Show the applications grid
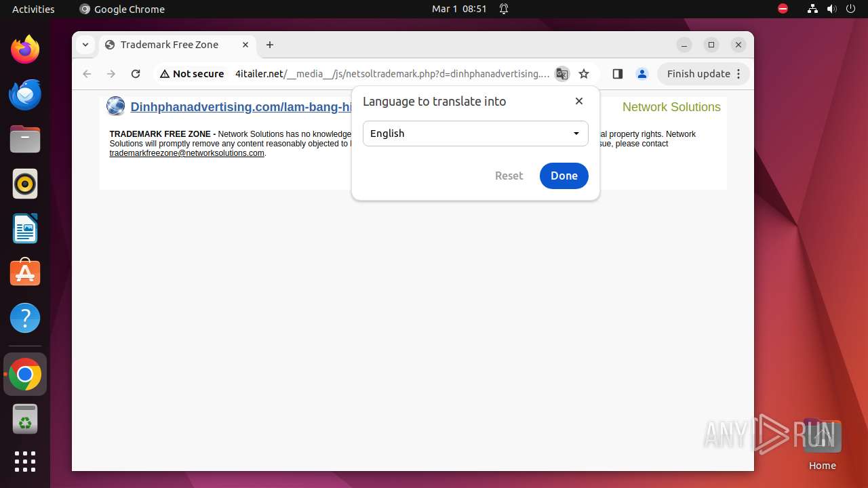Viewport: 868px width, 488px height. coord(25,462)
